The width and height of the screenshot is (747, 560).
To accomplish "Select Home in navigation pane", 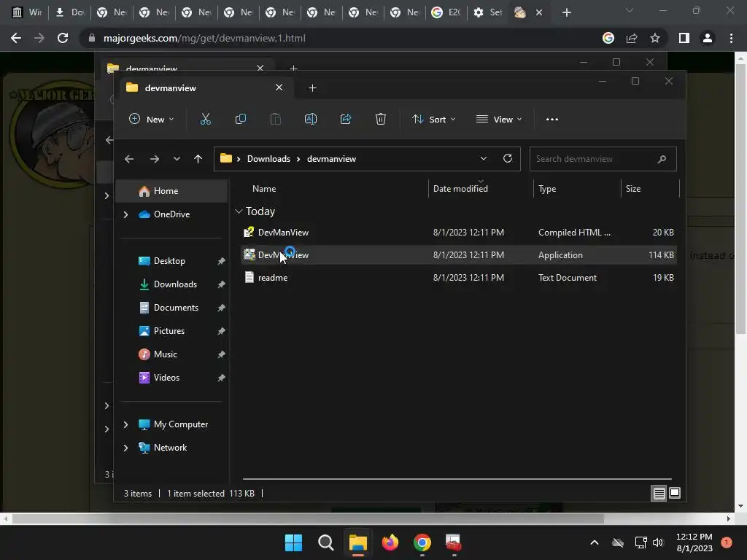I will (x=171, y=191).
